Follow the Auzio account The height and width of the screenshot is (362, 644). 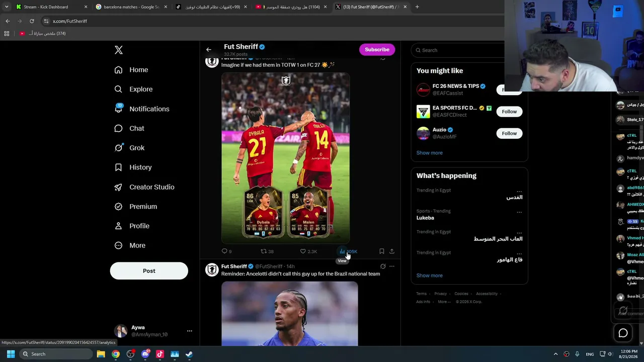(x=509, y=133)
